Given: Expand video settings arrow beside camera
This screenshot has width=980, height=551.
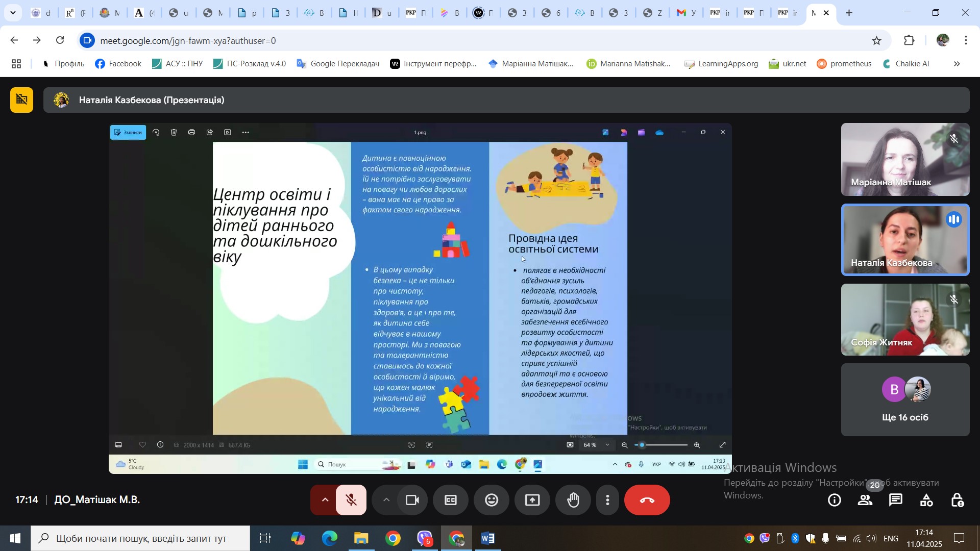Looking at the screenshot, I should click(x=386, y=500).
